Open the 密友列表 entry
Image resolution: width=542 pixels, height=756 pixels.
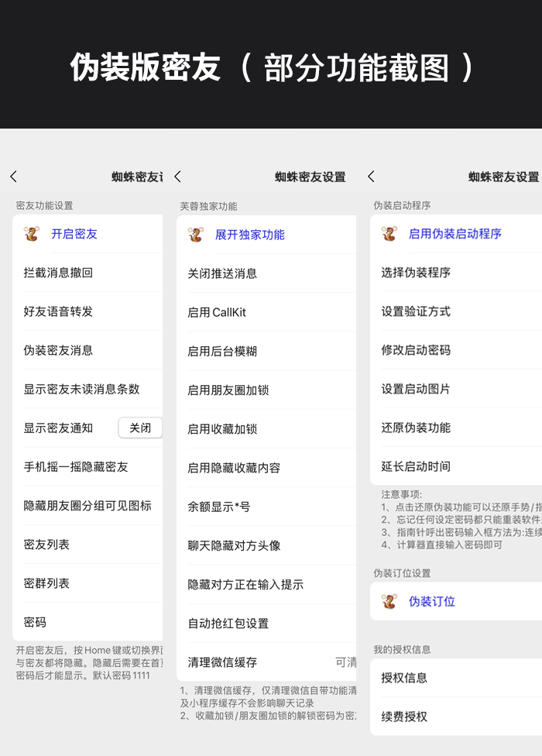point(46,545)
